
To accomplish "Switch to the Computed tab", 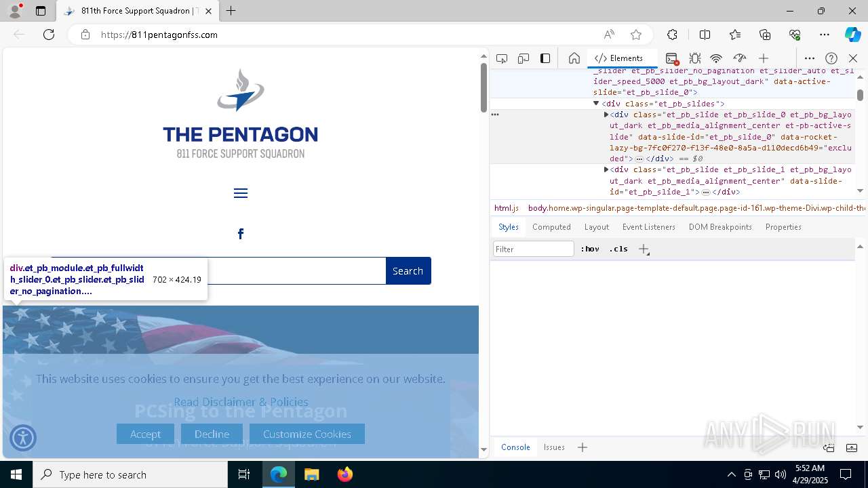I will tap(551, 227).
